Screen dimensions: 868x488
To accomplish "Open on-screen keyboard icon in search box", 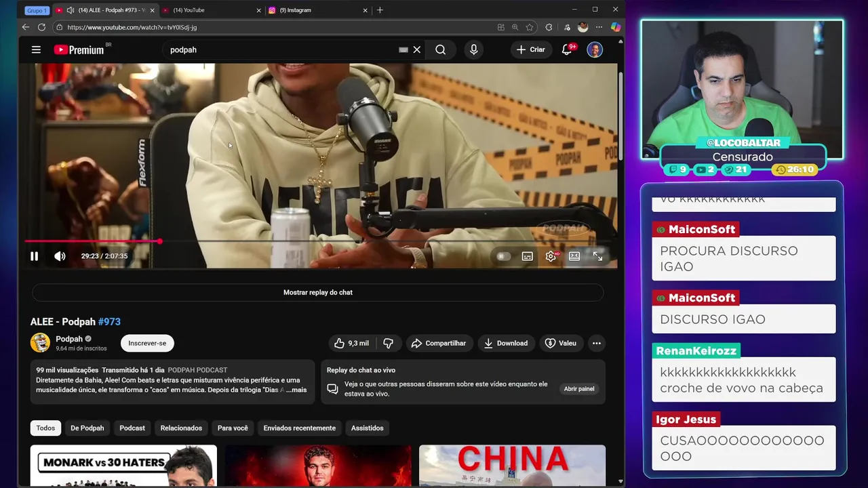I will (403, 49).
